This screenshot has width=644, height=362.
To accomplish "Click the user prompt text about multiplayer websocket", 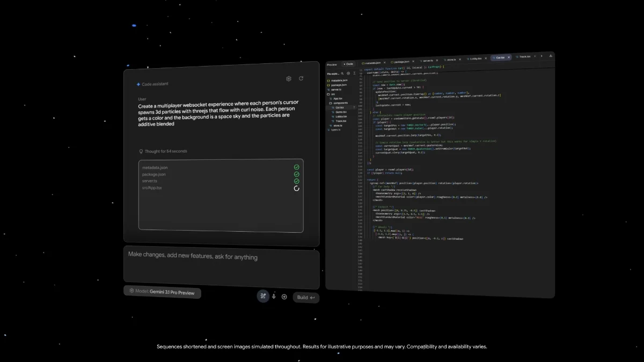I will pos(218,113).
